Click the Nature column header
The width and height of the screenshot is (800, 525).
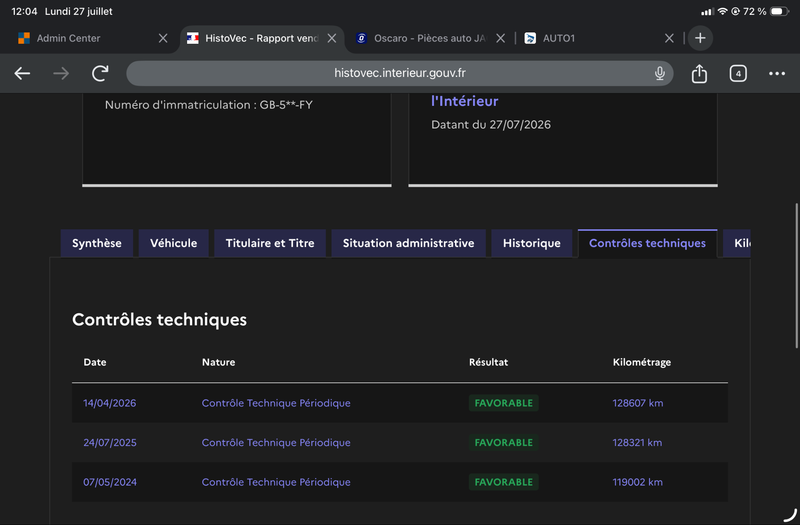point(218,362)
